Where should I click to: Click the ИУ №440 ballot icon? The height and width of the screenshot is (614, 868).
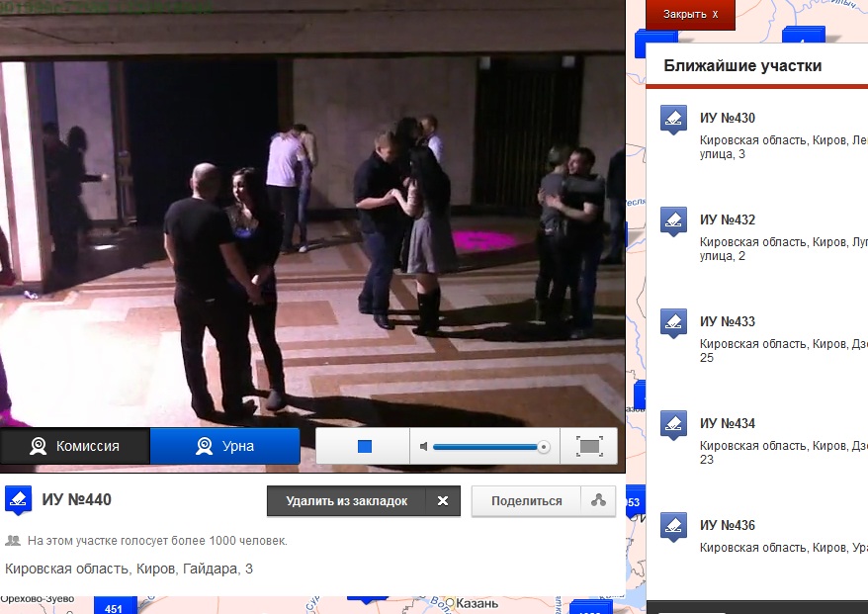coord(18,500)
